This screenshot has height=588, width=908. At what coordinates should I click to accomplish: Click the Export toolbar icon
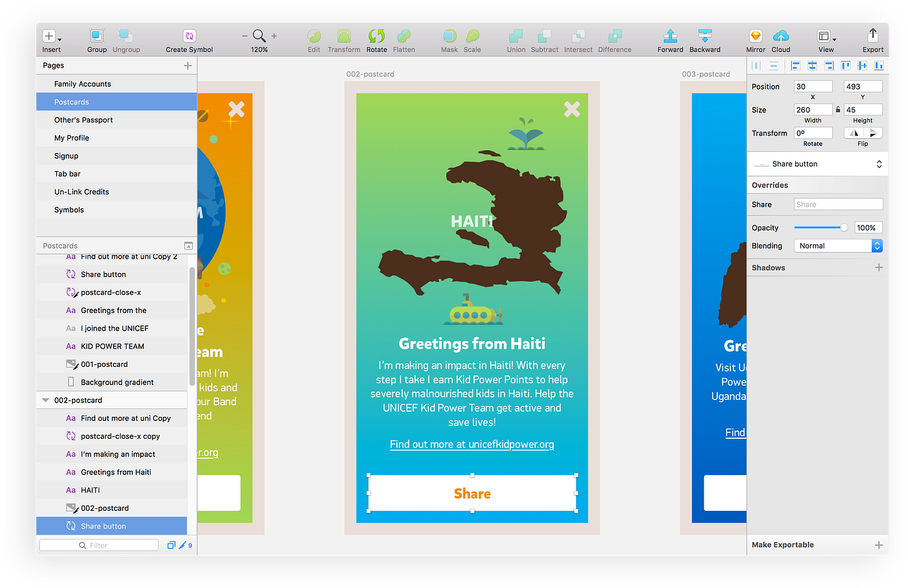point(873,35)
